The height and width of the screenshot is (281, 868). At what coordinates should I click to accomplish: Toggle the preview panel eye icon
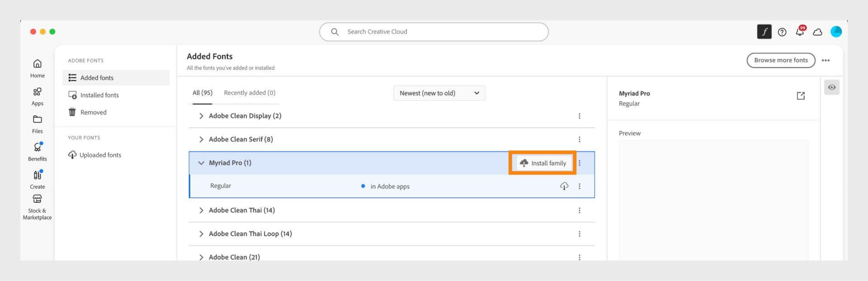(831, 87)
